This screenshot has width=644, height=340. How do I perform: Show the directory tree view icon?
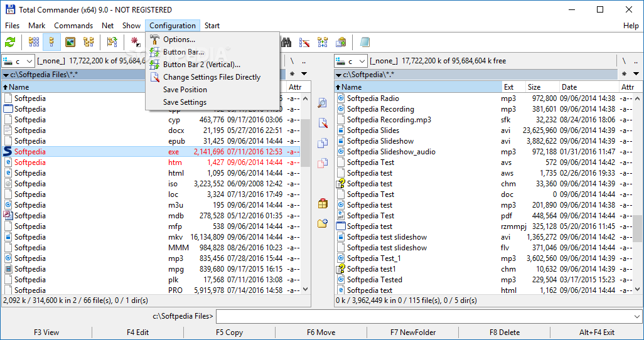point(89,42)
